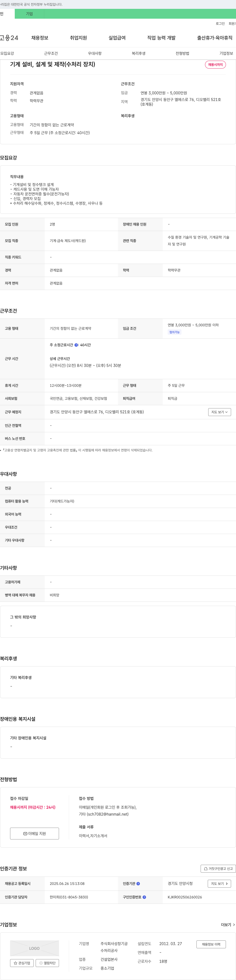The height and width of the screenshot is (980, 236).
Task: Open the 실업급여 main menu
Action: point(117,38)
